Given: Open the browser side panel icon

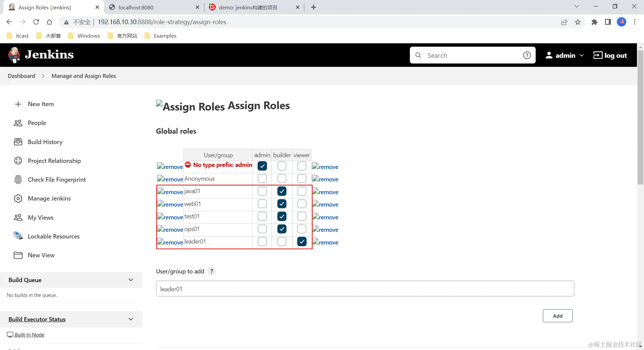Looking at the screenshot, I should click(608, 22).
